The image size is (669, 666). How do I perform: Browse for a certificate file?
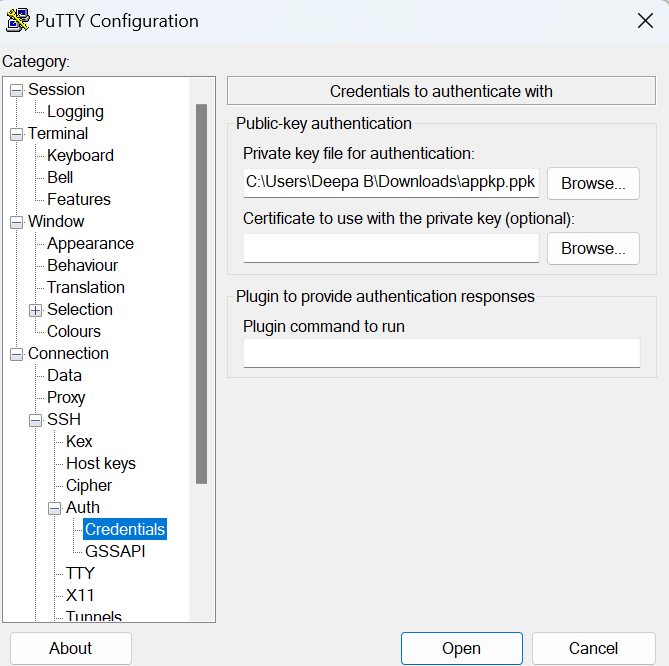593,248
